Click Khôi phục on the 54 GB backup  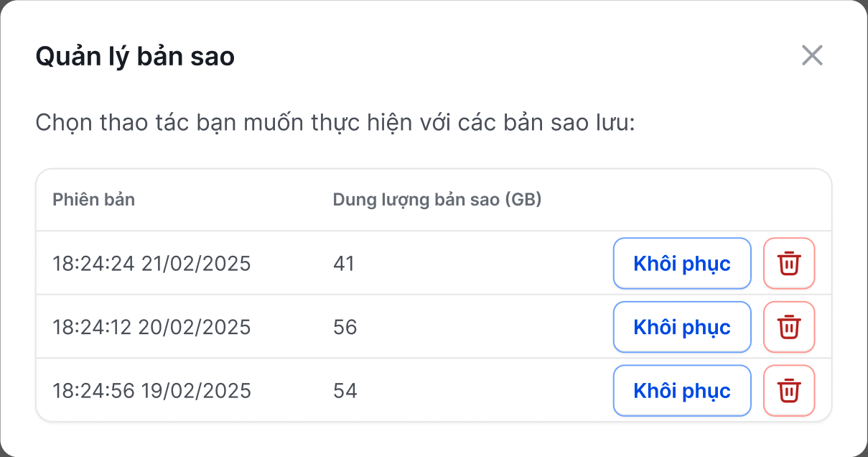point(681,389)
